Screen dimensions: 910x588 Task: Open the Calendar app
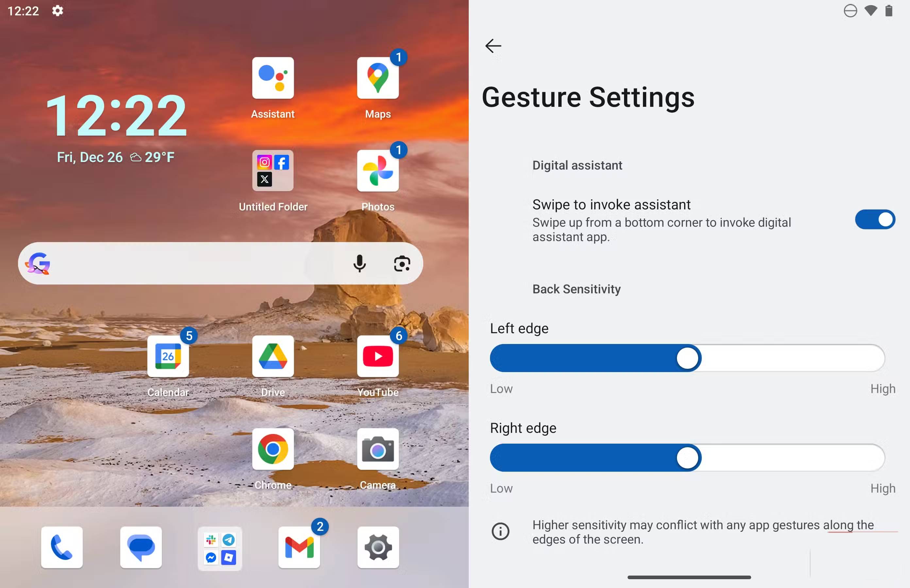click(x=168, y=356)
